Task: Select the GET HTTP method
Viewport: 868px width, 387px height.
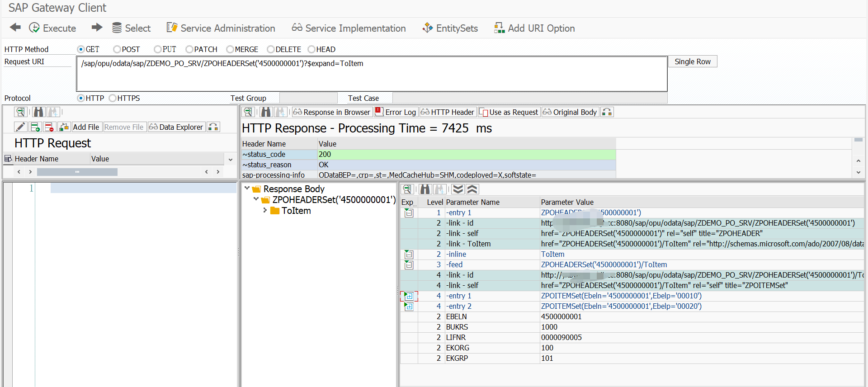Action: tap(81, 49)
